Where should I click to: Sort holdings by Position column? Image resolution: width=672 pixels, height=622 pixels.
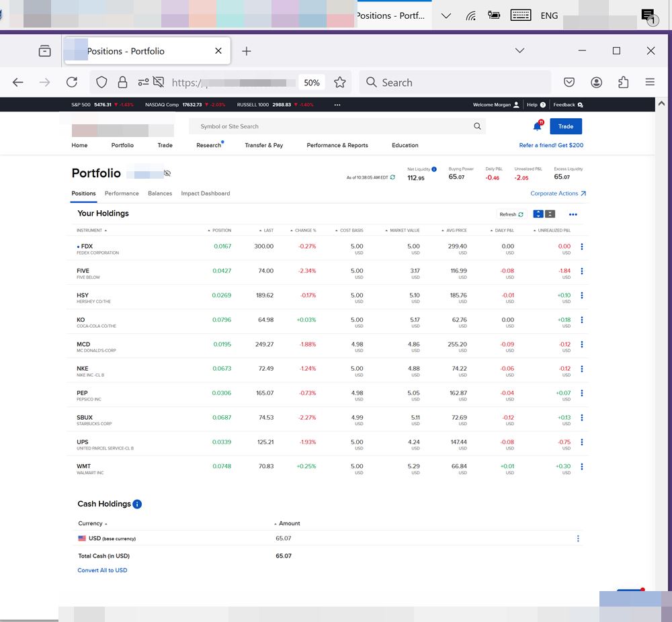pyautogui.click(x=220, y=230)
